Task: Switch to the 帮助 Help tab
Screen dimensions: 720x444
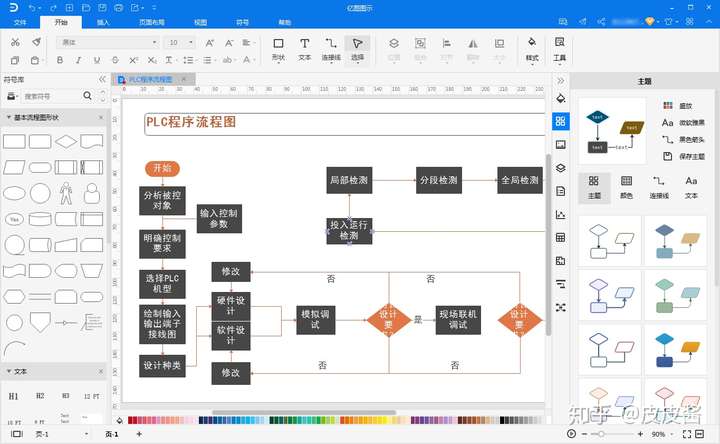Action: click(285, 22)
